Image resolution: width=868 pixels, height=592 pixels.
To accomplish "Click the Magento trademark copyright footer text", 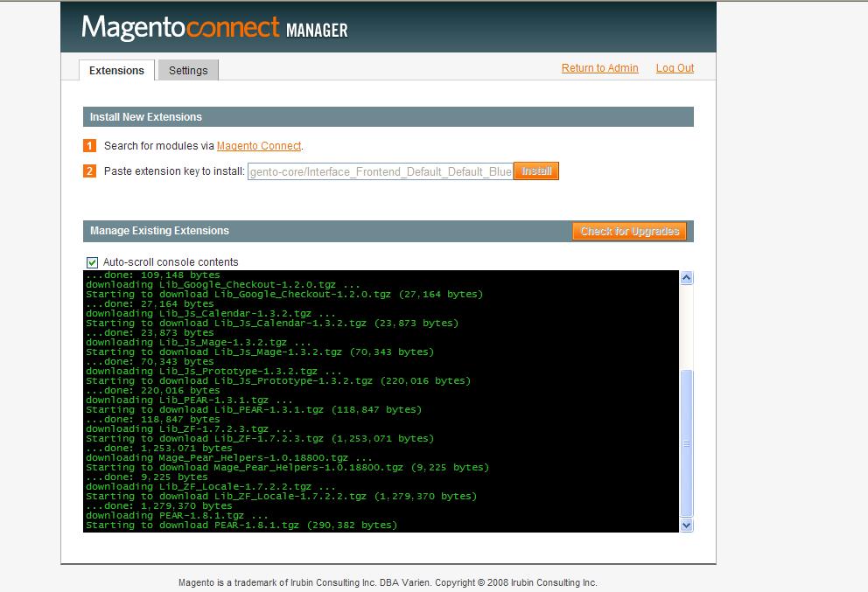I will [x=388, y=582].
